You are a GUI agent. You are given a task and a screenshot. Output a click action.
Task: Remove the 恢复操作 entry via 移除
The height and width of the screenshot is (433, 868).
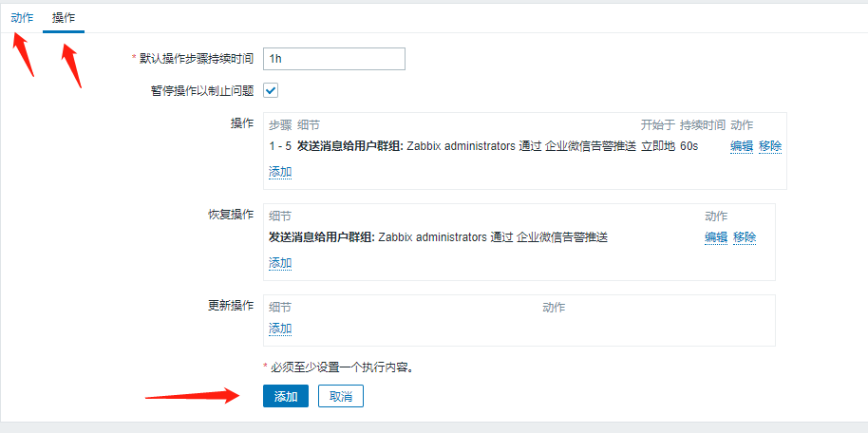click(745, 237)
